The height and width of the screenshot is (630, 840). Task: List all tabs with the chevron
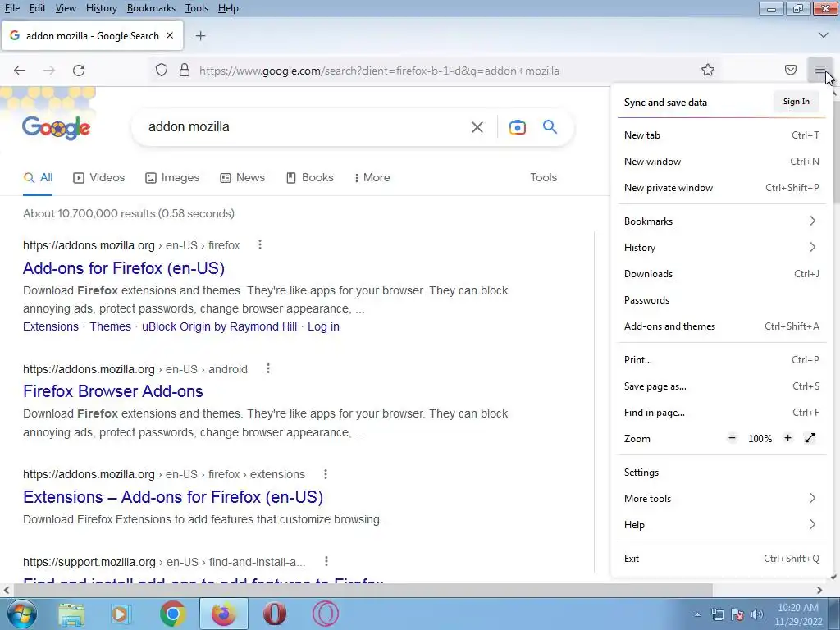(824, 35)
